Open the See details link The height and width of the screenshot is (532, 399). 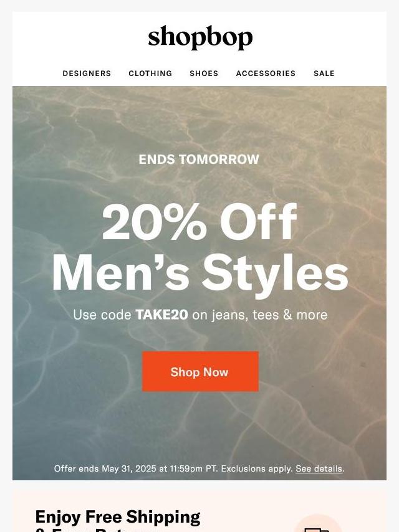(319, 468)
